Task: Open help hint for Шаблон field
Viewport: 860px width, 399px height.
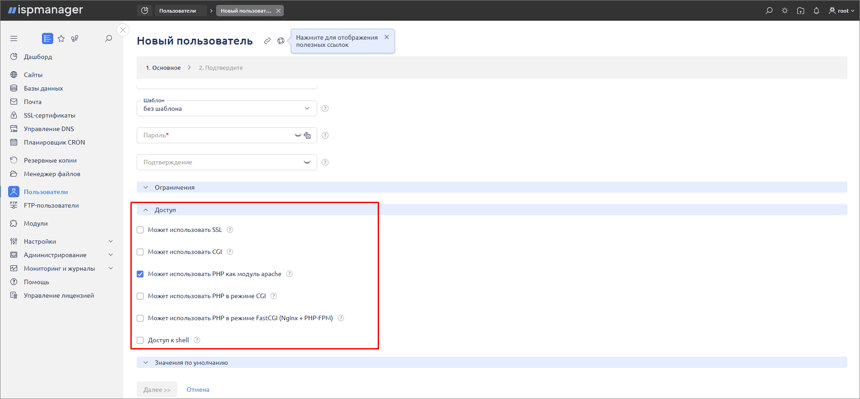Action: [x=325, y=108]
